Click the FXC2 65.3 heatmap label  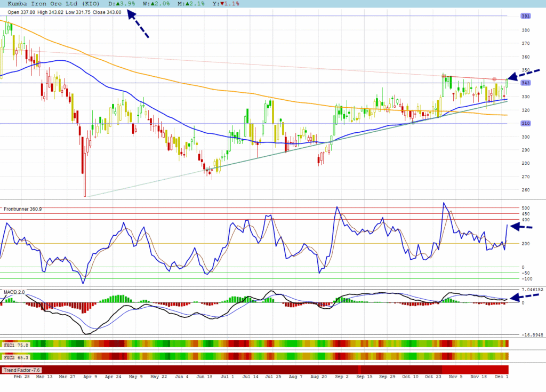[15, 356]
